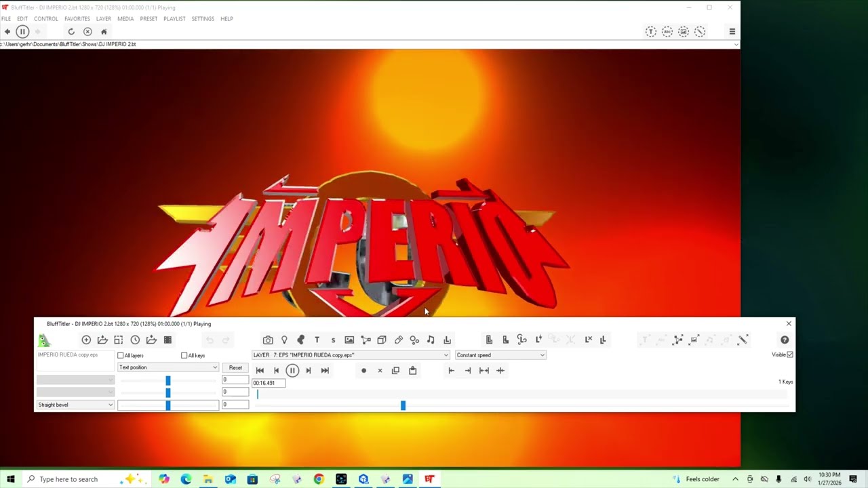The height and width of the screenshot is (488, 868).
Task: Add an audio layer with music note
Action: [431, 340]
